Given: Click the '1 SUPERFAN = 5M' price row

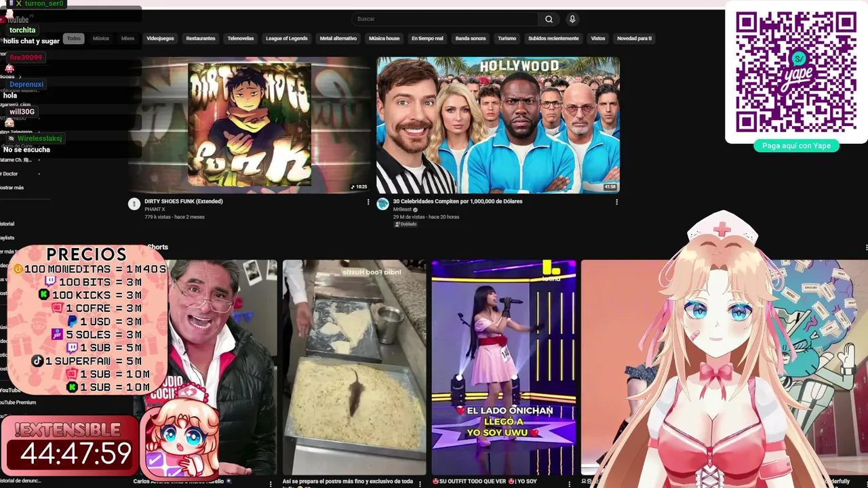Looking at the screenshot, I should coord(86,361).
